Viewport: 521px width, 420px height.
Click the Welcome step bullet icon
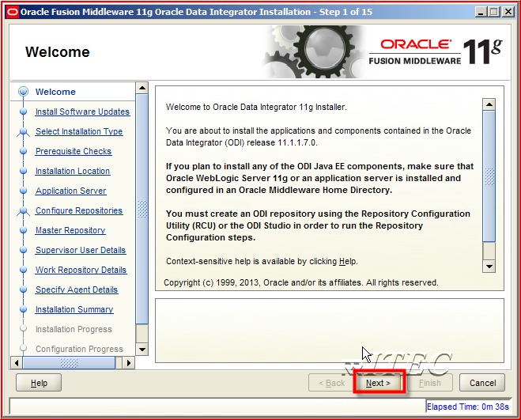(x=23, y=92)
